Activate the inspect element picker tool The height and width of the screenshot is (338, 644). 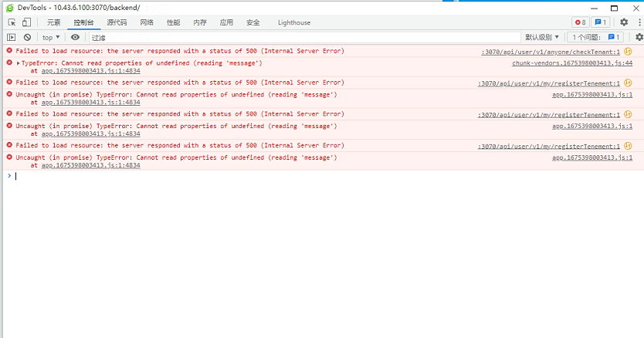[x=12, y=22]
